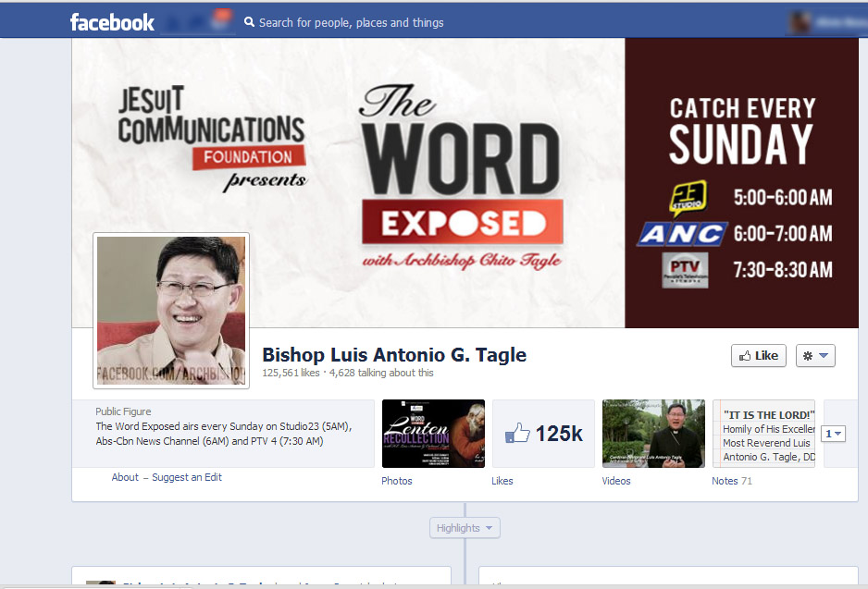
Task: Click the user avatar in the top right
Action: tap(801, 22)
